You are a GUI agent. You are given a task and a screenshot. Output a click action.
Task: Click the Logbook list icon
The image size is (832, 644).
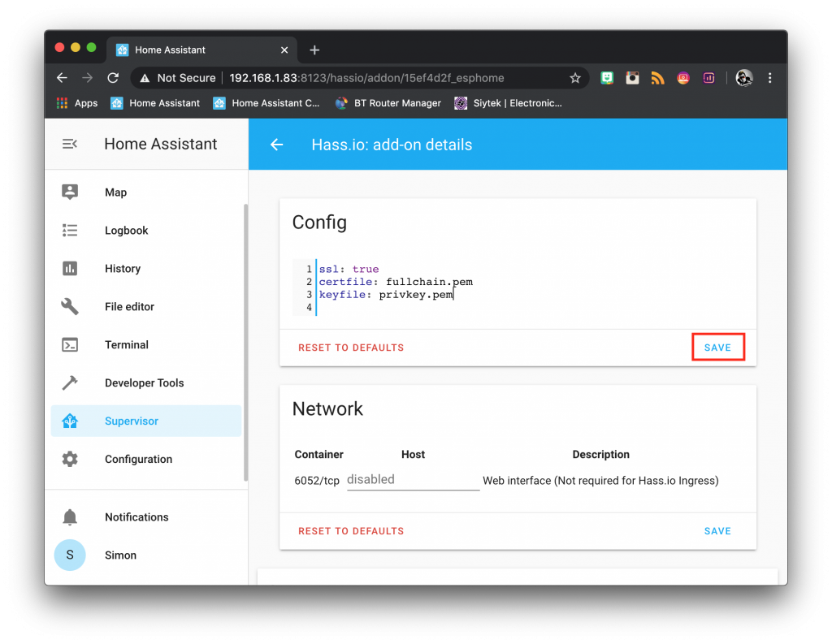tap(70, 230)
